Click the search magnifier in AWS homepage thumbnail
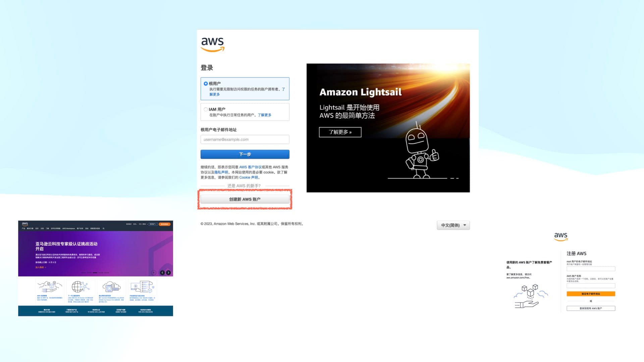This screenshot has height=362, width=644. point(104,229)
